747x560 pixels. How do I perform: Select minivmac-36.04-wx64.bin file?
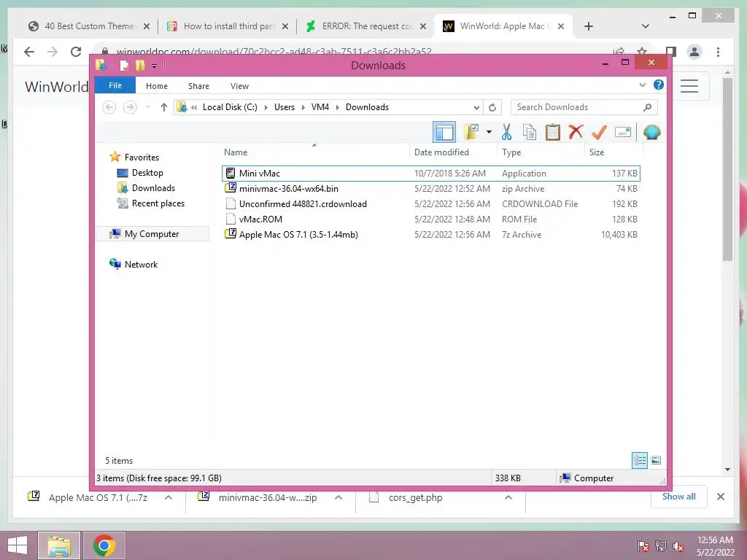point(430,189)
